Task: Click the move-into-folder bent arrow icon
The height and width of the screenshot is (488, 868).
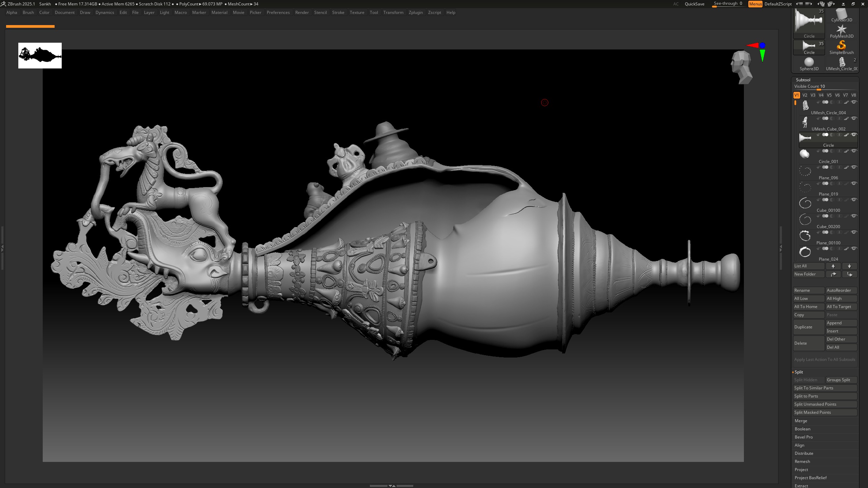Action: coord(849,274)
